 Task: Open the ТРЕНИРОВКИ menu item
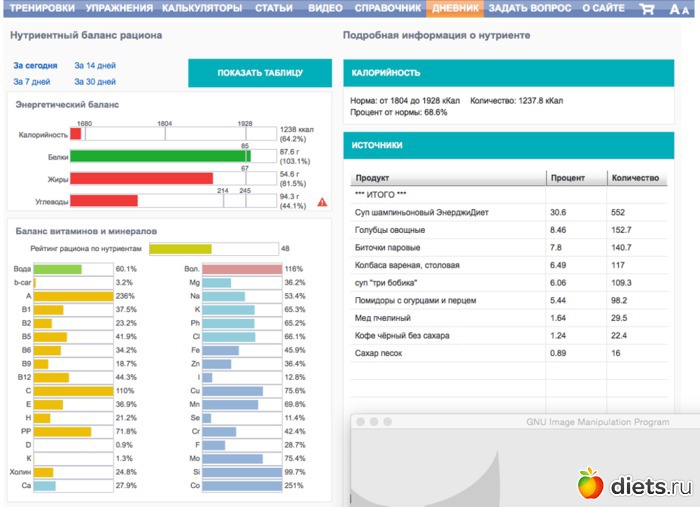41,9
